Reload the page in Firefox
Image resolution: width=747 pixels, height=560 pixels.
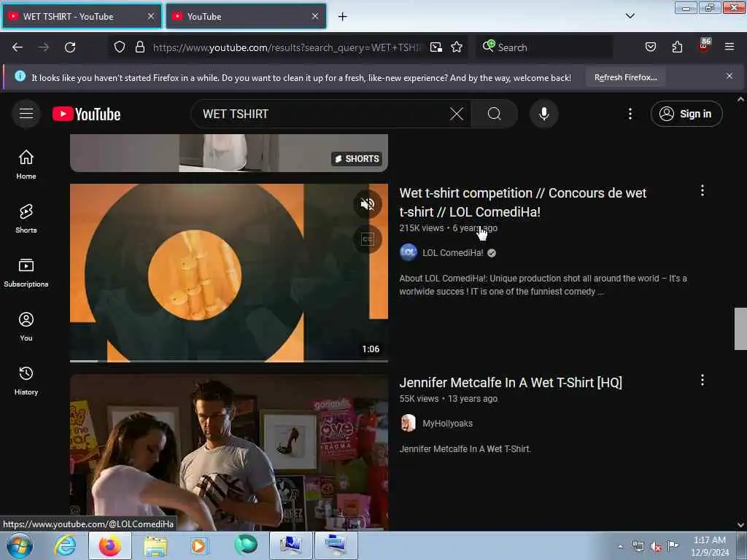point(70,47)
